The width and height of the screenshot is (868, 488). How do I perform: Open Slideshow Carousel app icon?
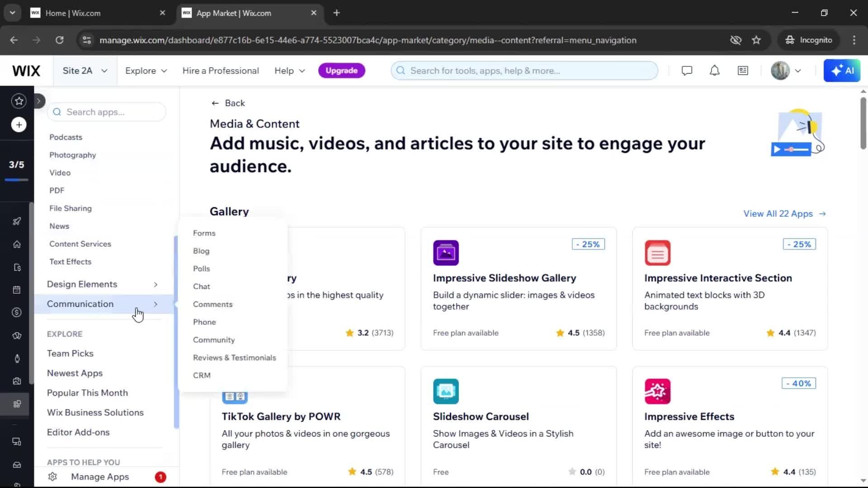coord(446,391)
